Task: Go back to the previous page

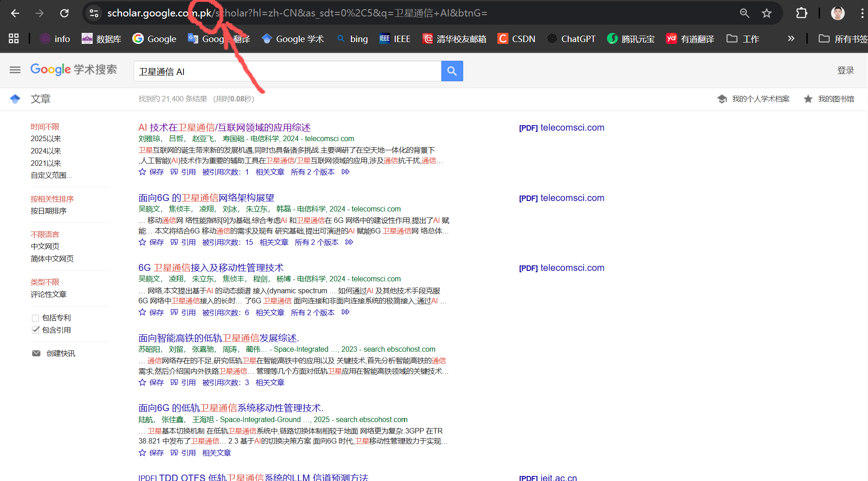Action: point(15,13)
